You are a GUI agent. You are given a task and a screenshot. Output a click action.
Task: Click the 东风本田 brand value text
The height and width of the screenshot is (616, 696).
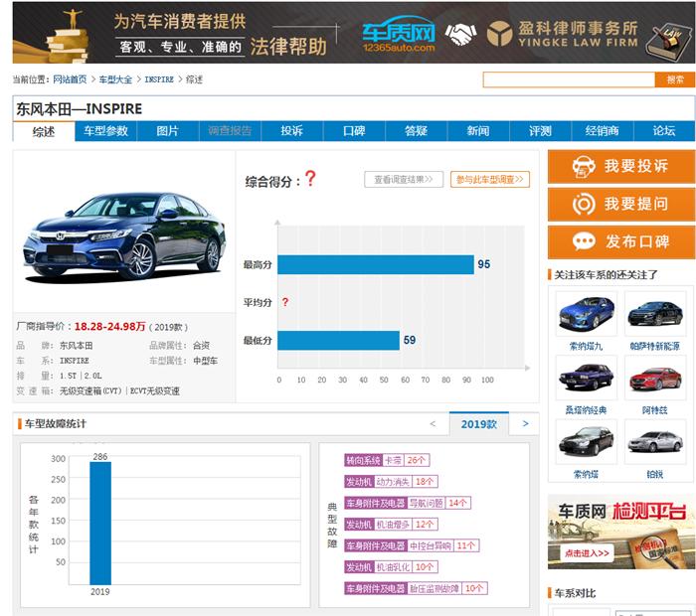pyautogui.click(x=76, y=346)
